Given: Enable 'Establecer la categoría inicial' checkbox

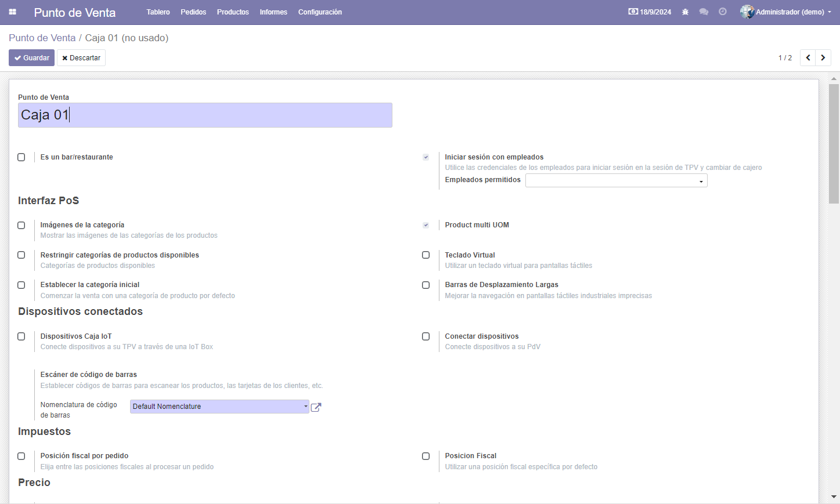Looking at the screenshot, I should [x=21, y=285].
